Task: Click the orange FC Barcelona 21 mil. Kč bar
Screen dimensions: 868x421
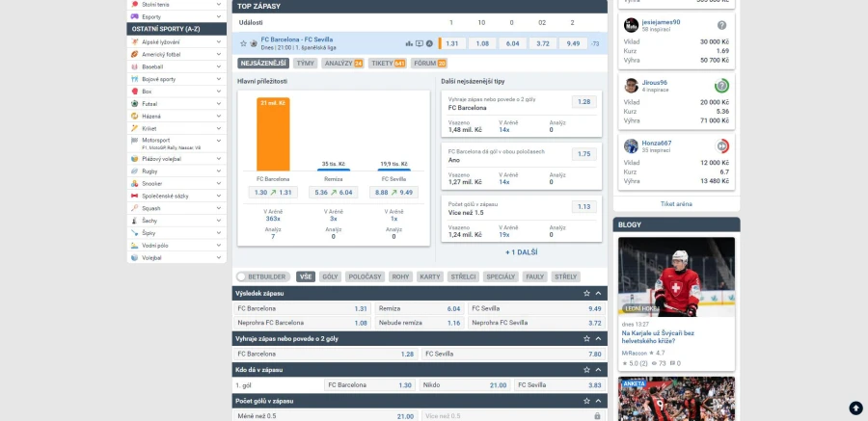Action: point(273,135)
